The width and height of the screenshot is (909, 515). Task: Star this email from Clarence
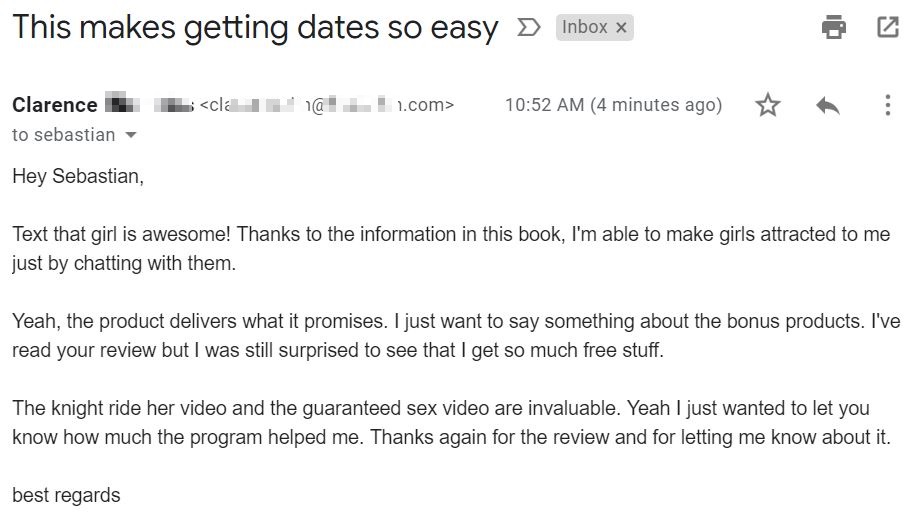pos(768,105)
